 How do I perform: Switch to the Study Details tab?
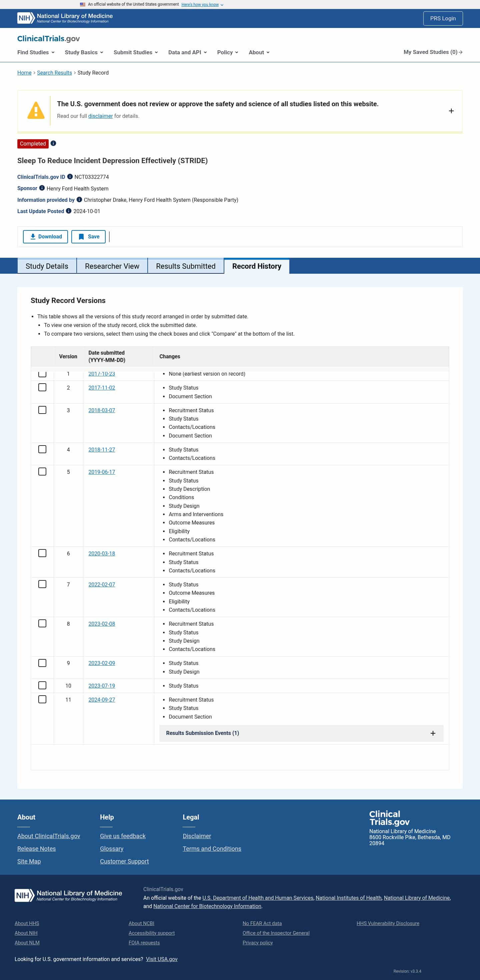pyautogui.click(x=47, y=266)
